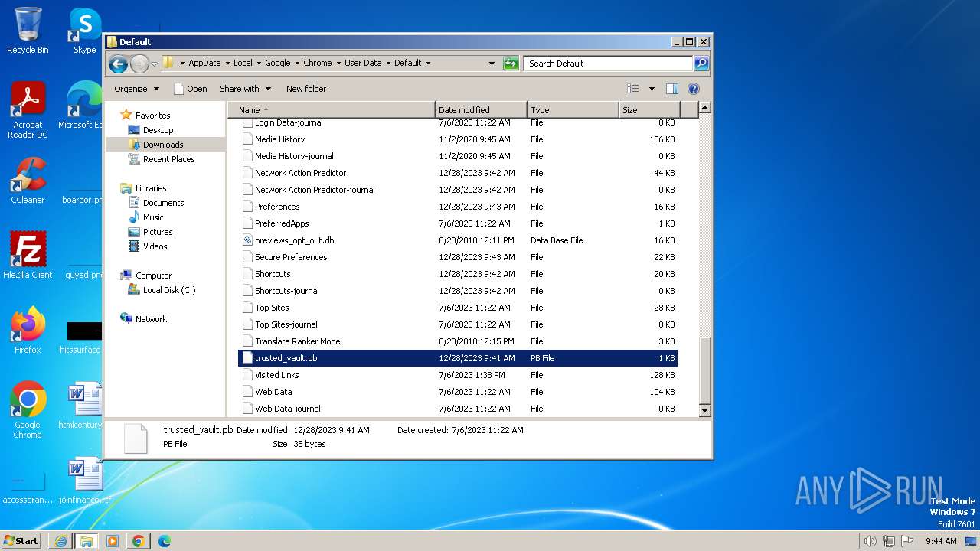Focus the Search Default input box
980x551 pixels.
tap(609, 64)
